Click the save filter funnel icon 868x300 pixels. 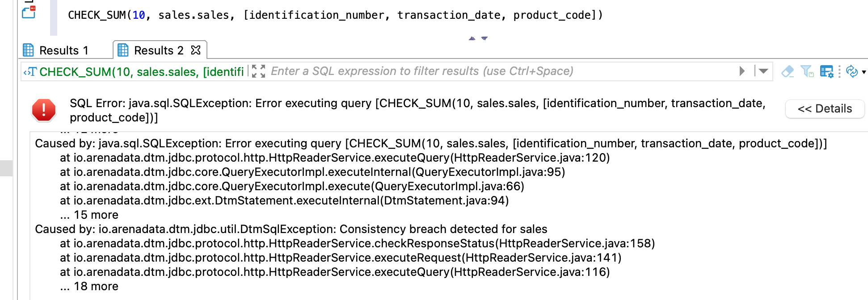point(807,71)
